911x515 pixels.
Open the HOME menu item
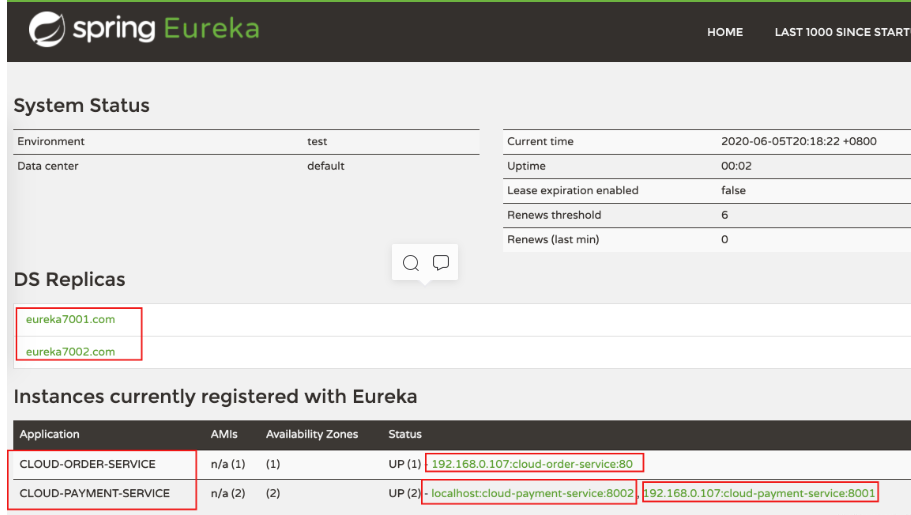coord(725,32)
